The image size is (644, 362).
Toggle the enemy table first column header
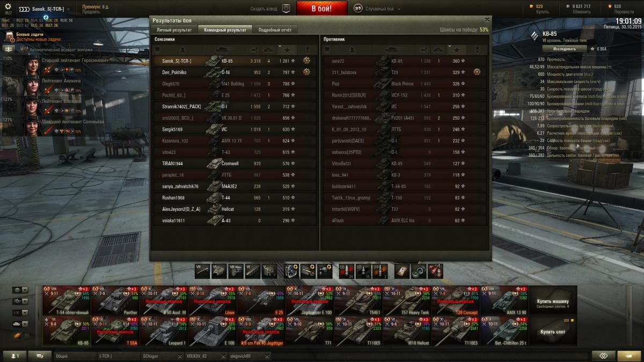pyautogui.click(x=327, y=49)
